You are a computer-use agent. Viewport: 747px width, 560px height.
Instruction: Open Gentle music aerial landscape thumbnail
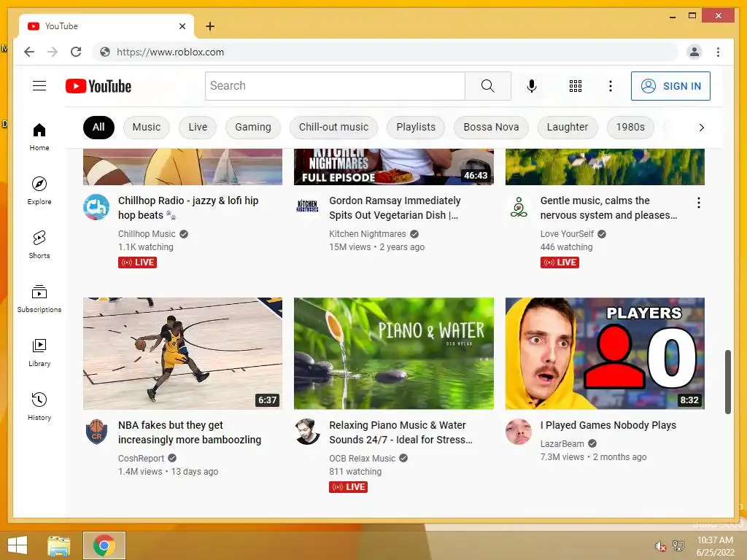tap(605, 167)
